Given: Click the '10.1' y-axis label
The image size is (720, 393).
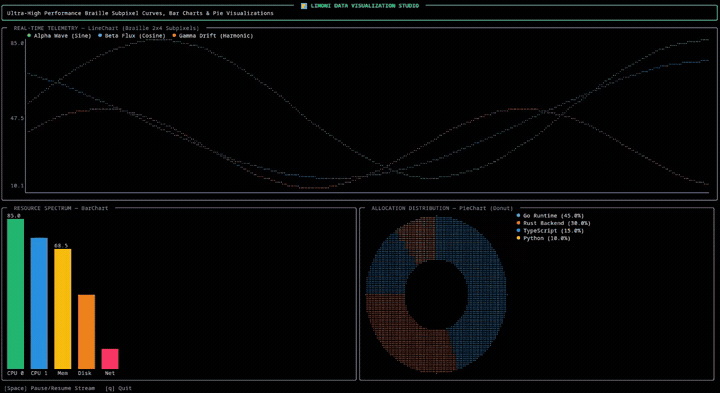Looking at the screenshot, I should [18, 185].
